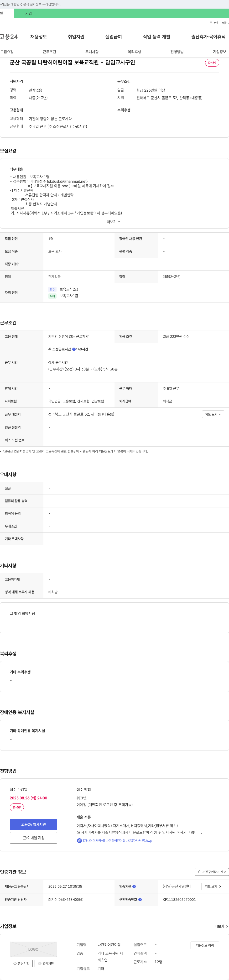Click the company name 나란히어린이집 in 기업정보
The height and width of the screenshot is (980, 229).
[109, 945]
